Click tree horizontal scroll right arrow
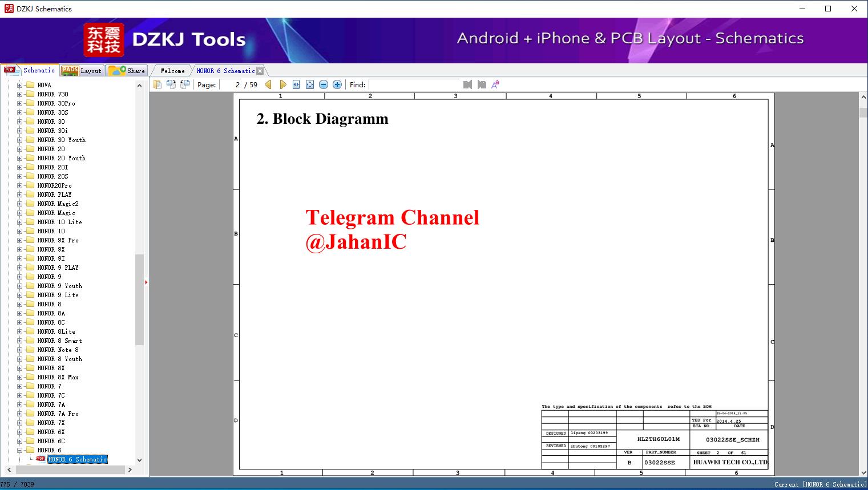Viewport: 868px width, 490px height. pyautogui.click(x=130, y=469)
